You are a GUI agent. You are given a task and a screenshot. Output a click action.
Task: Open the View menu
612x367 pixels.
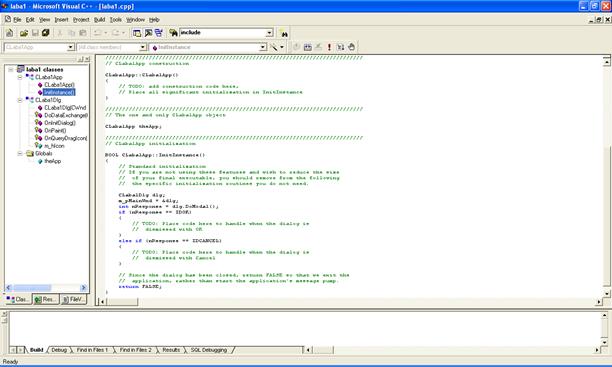pyautogui.click(x=44, y=20)
